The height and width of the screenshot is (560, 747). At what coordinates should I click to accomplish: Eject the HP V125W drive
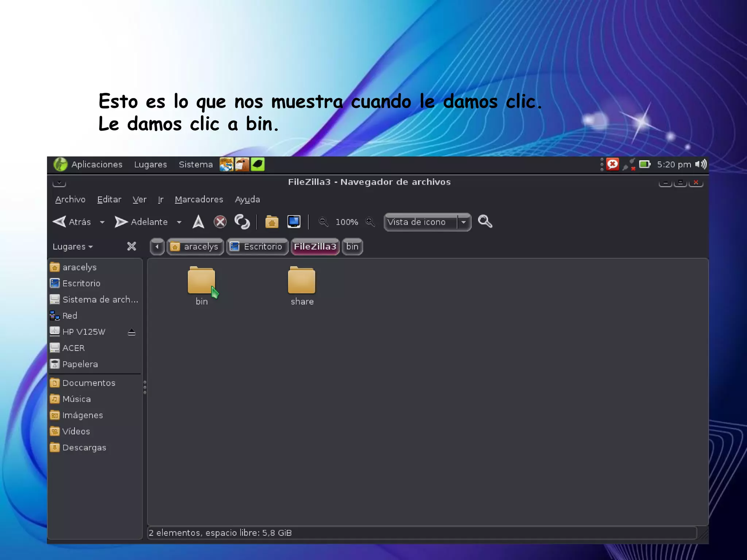[132, 332]
